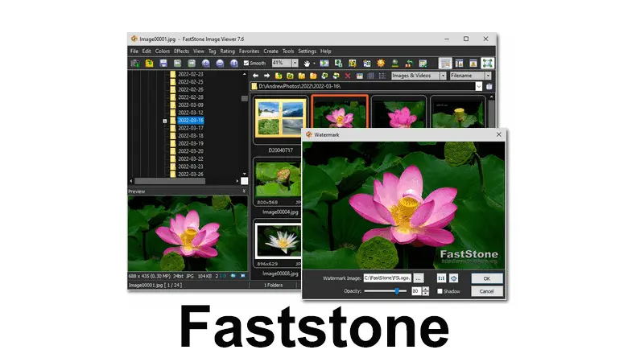The image size is (644, 362).
Task: Click the Acquire from scanner toolbar icon
Action: point(135,64)
